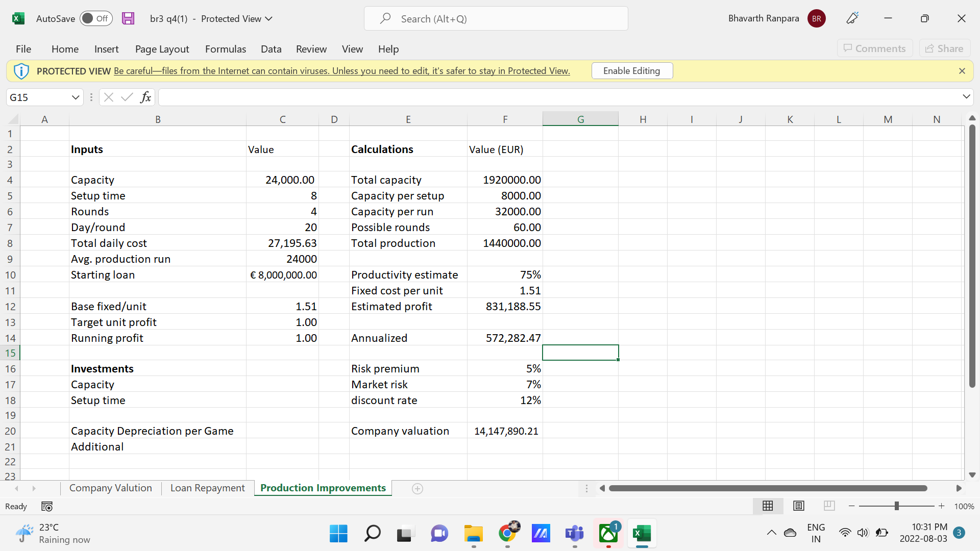
Task: Click the zoom slider handle
Action: pyautogui.click(x=896, y=506)
